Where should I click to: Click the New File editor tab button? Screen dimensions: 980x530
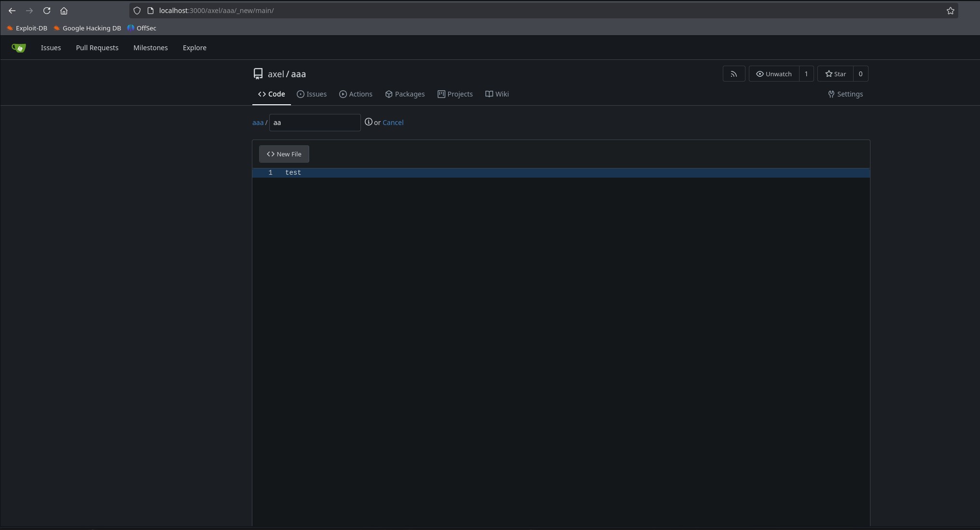point(284,154)
